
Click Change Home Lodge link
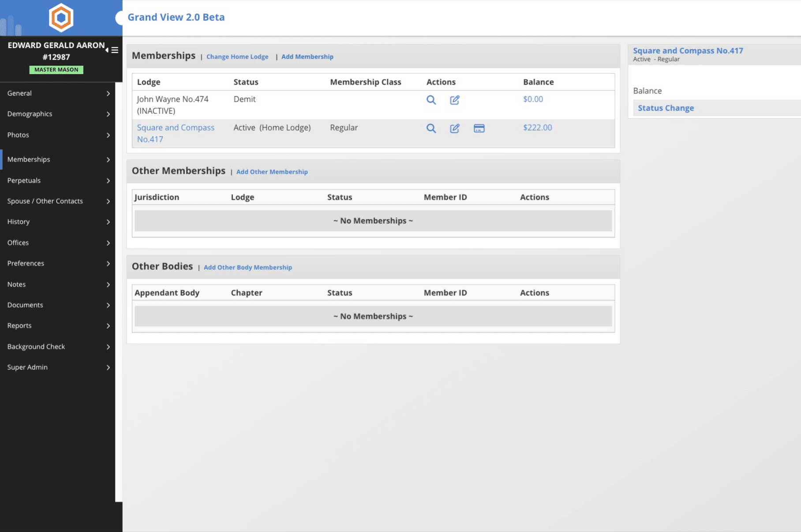237,57
